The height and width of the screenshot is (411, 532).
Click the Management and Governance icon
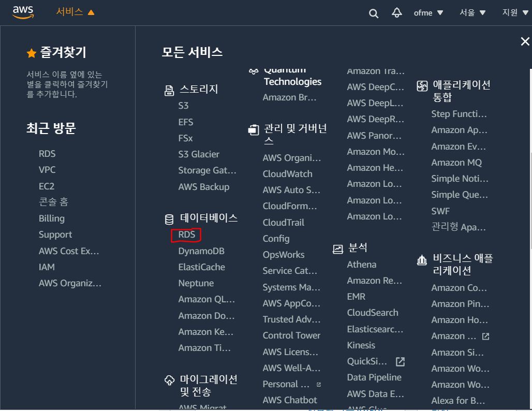click(254, 129)
